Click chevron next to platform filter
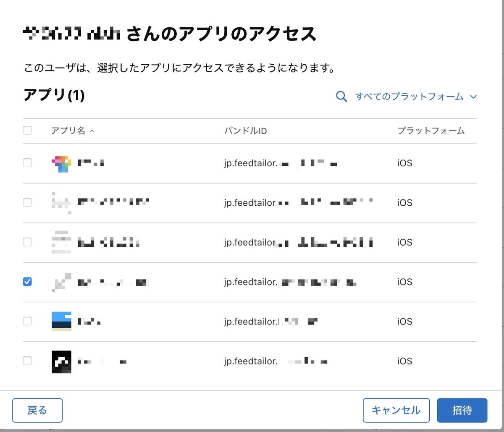Viewport: 504px width, 432px height. 473,97
